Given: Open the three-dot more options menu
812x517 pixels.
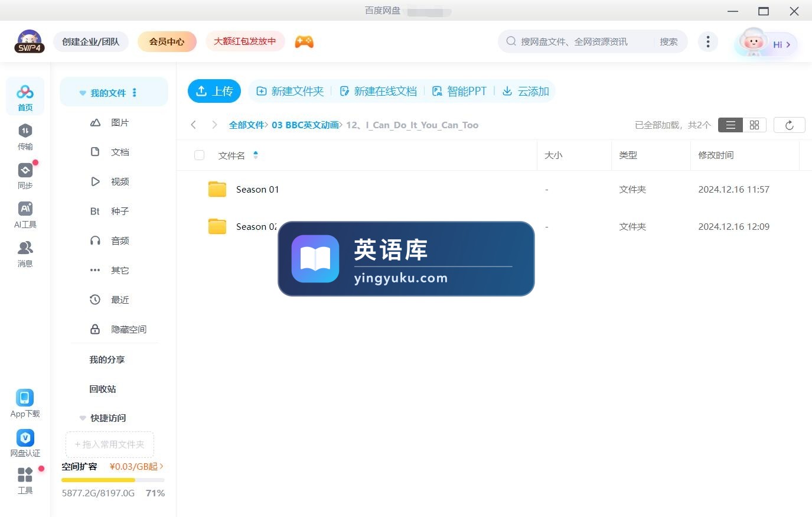Looking at the screenshot, I should [x=707, y=41].
